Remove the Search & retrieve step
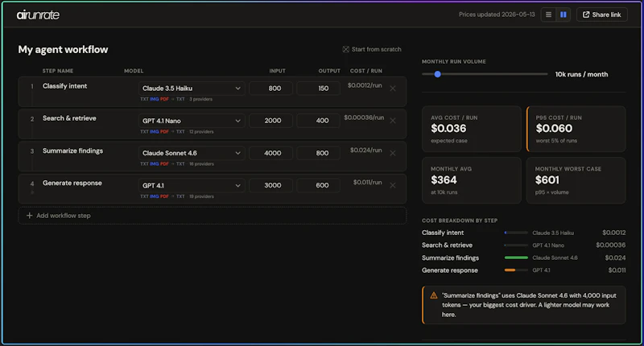The height and width of the screenshot is (346, 644). pos(393,121)
